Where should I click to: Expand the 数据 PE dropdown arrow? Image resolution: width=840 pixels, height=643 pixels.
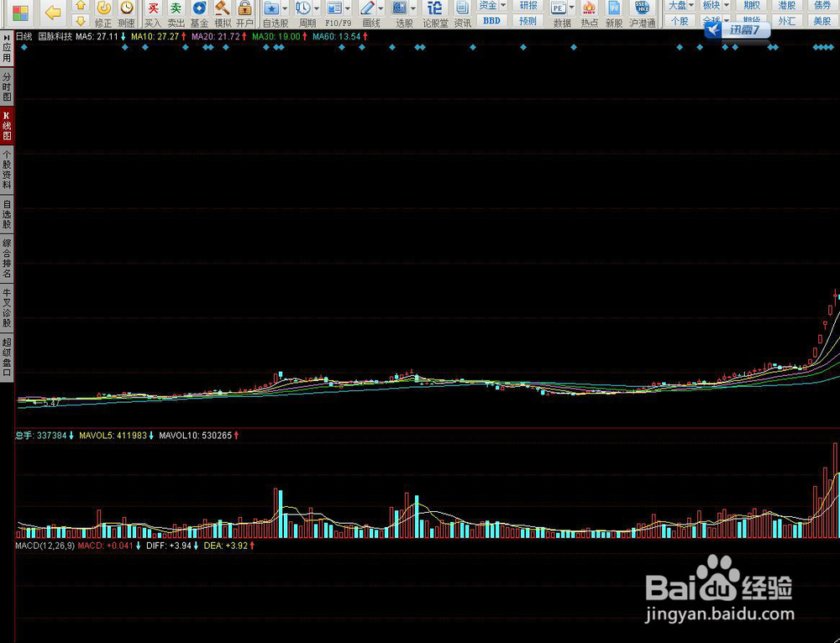pos(571,8)
